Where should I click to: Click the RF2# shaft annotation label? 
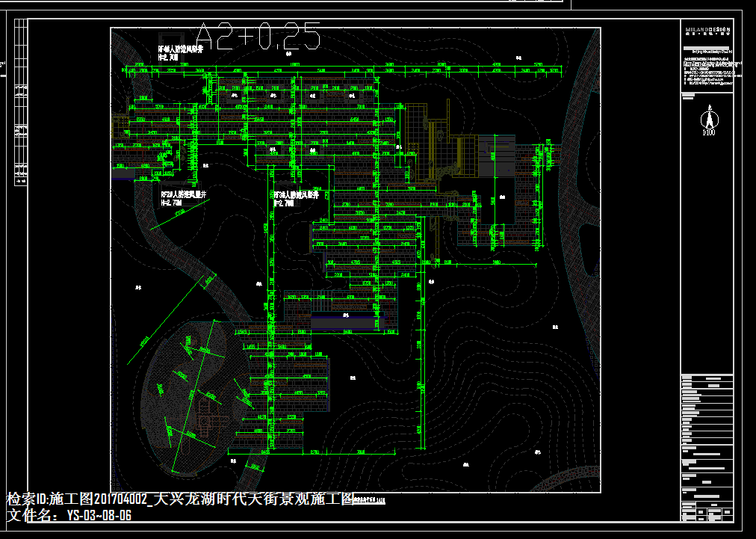click(183, 198)
